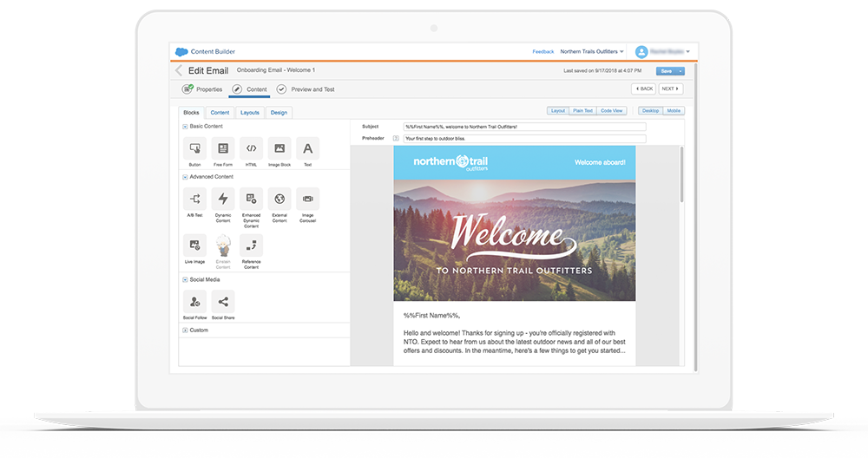This screenshot has height=458, width=868.
Task: Pick the HTML content block
Action: [x=251, y=148]
